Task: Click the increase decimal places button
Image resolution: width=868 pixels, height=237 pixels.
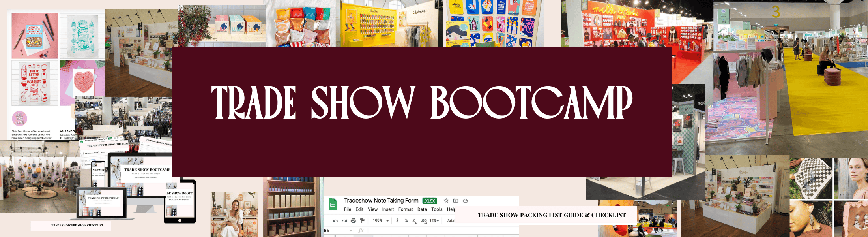Action: click(x=424, y=221)
